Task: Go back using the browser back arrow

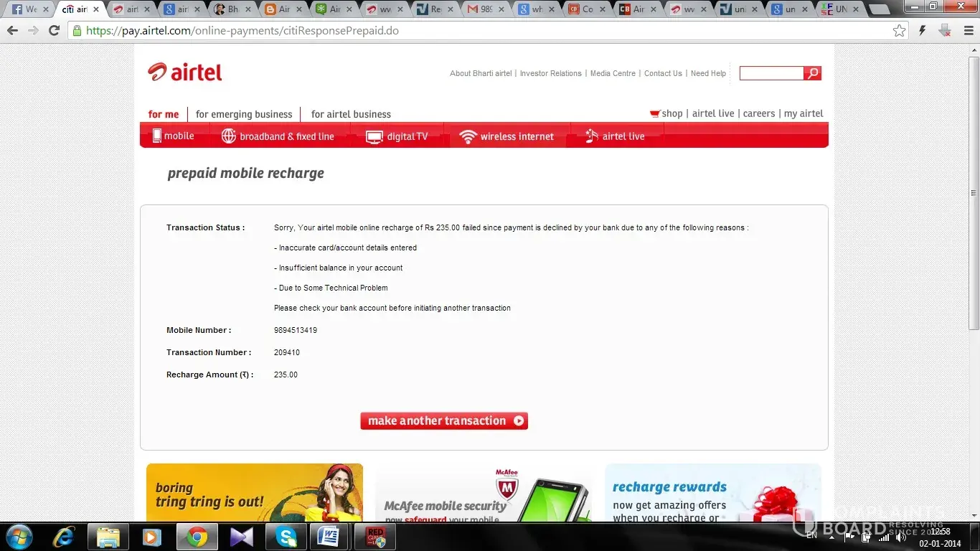Action: 13,31
